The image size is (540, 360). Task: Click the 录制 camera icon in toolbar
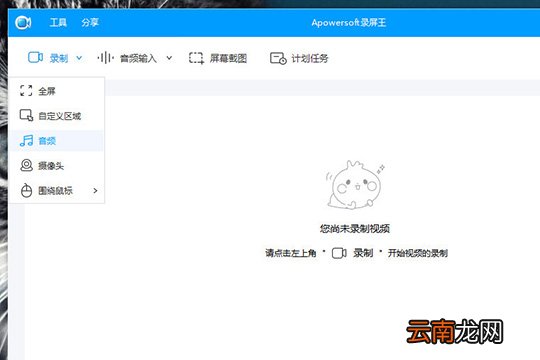click(35, 58)
